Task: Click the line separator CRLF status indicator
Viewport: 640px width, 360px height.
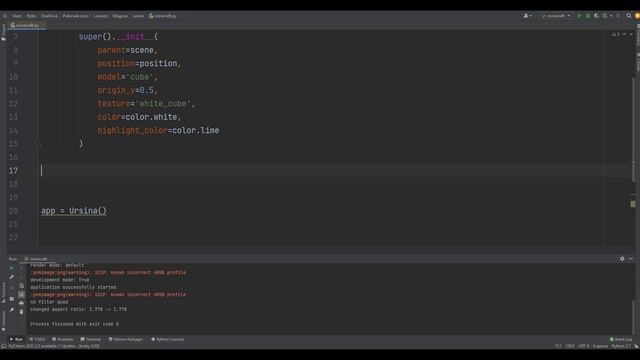Action: pyautogui.click(x=570, y=346)
